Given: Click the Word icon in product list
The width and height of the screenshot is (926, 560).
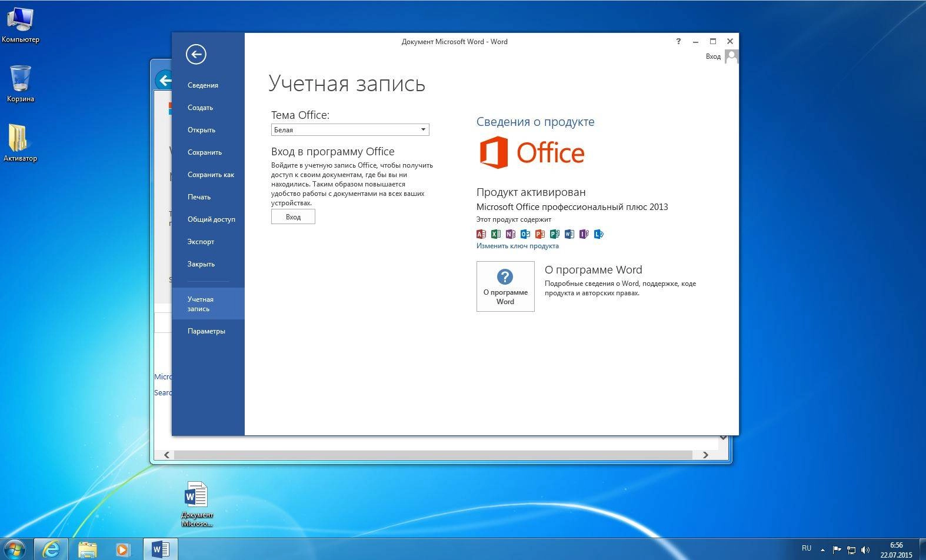Looking at the screenshot, I should click(x=569, y=234).
